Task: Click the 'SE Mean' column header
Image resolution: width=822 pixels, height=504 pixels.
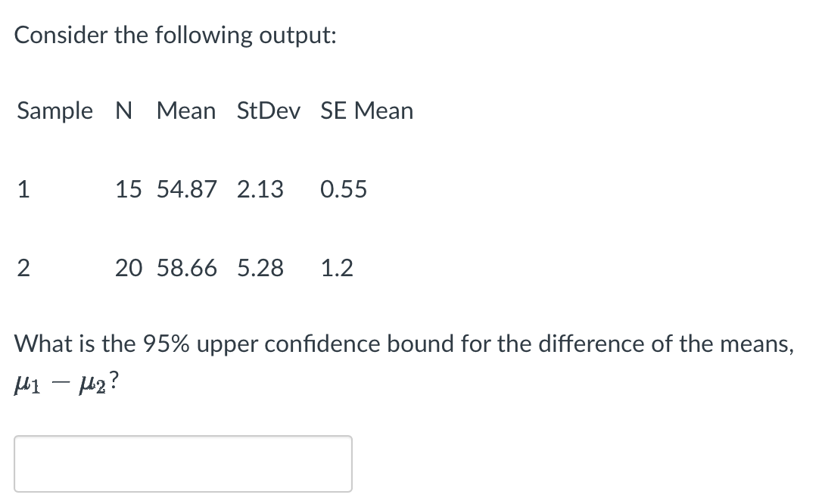Action: 366,110
